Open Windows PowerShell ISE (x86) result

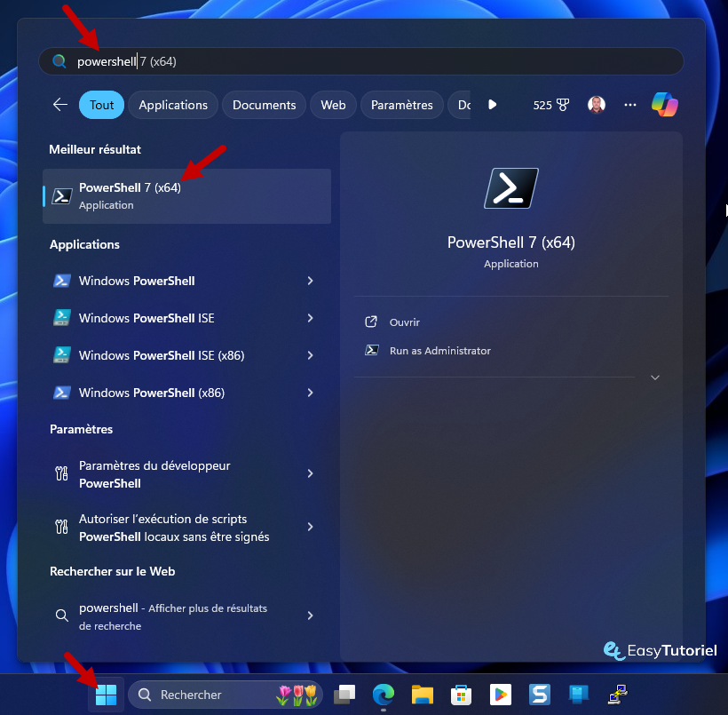tap(186, 355)
